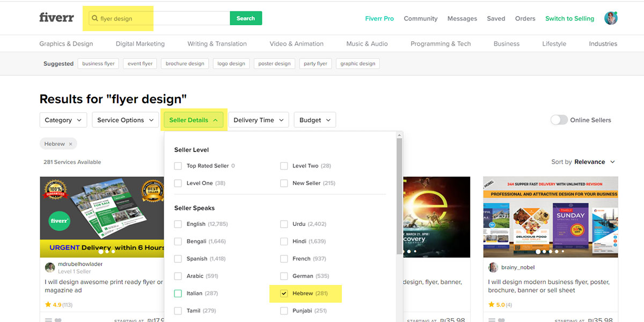Click the star rating on brainy_nobel's gig
The image size is (644, 322).
click(492, 305)
